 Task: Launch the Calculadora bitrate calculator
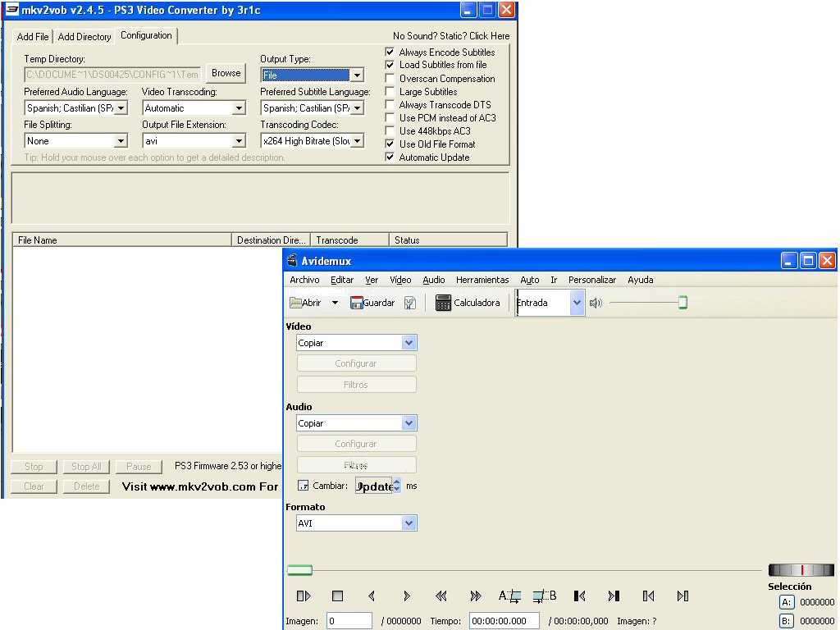point(468,303)
